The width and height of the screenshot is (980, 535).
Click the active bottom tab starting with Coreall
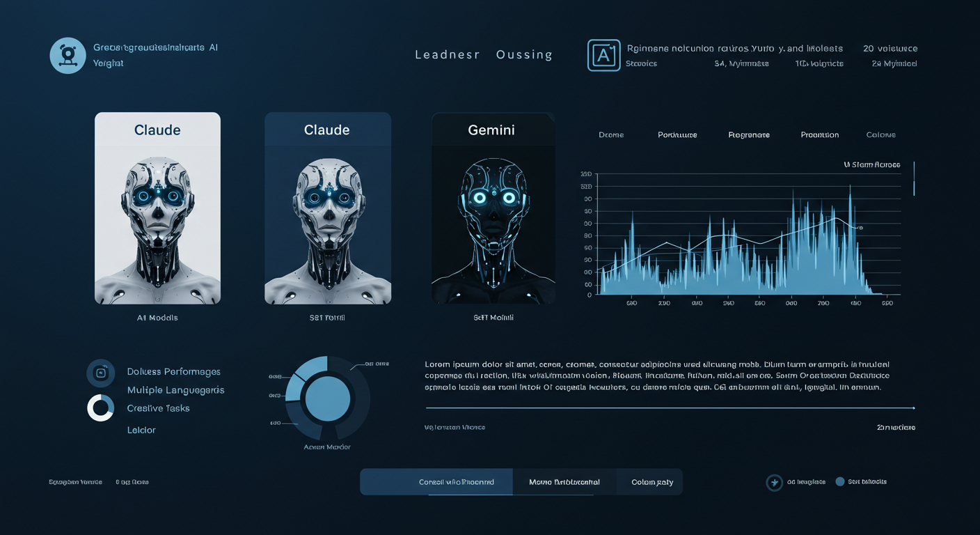point(436,482)
